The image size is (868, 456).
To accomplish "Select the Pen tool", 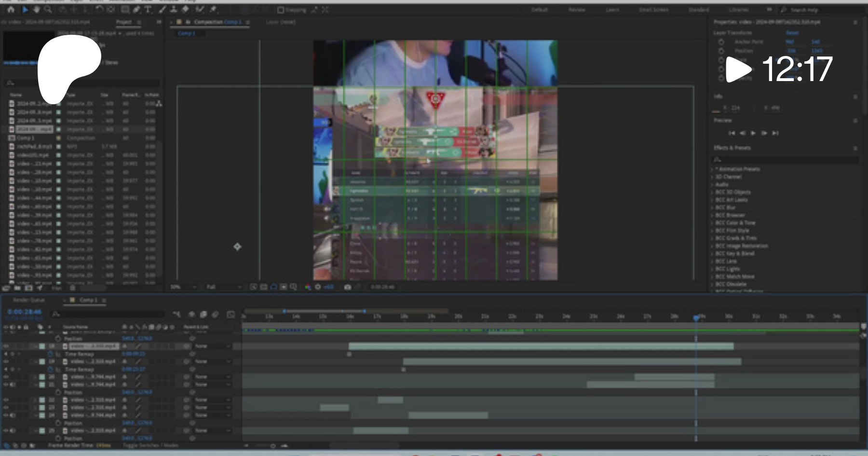I will 136,9.
